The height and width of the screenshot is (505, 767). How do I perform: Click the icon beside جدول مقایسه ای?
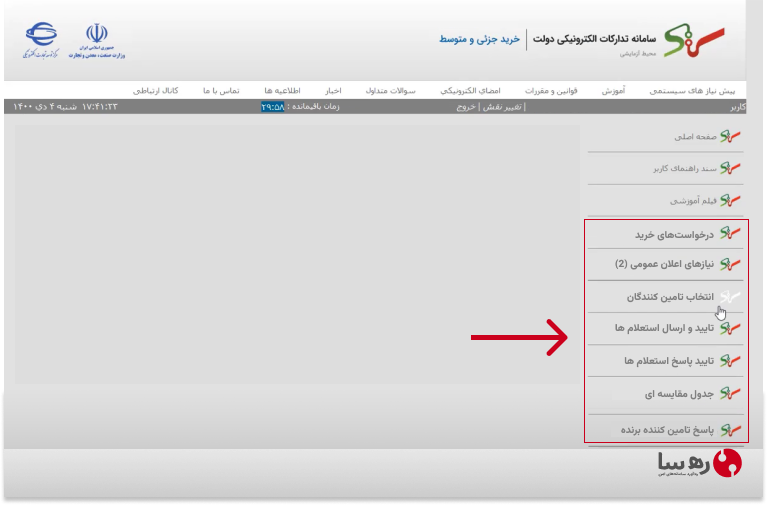pyautogui.click(x=730, y=393)
